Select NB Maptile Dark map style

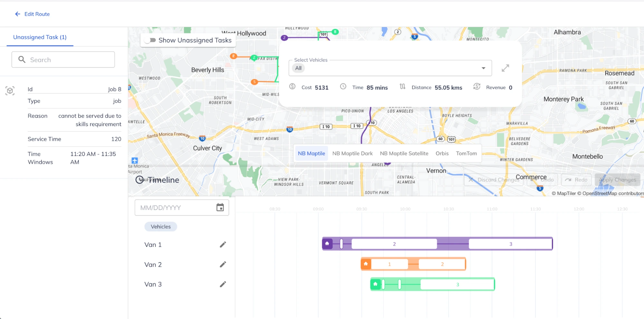[x=352, y=153]
